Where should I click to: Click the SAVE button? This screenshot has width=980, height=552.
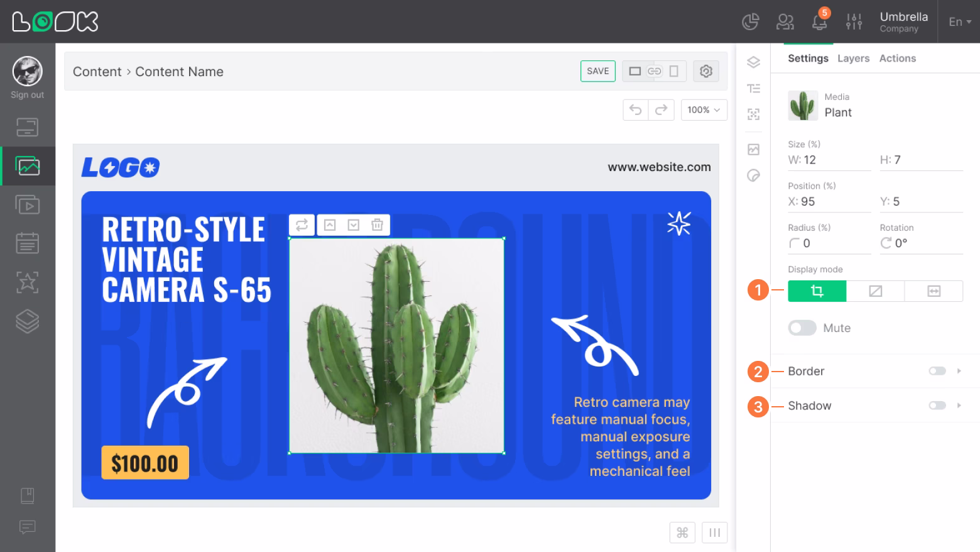tap(597, 71)
